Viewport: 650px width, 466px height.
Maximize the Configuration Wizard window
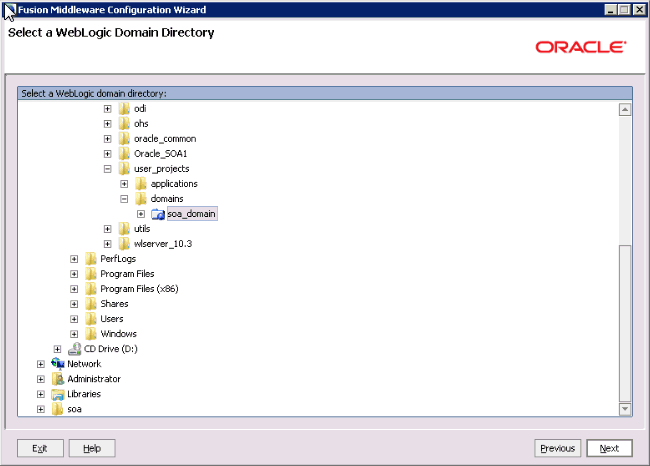point(624,10)
